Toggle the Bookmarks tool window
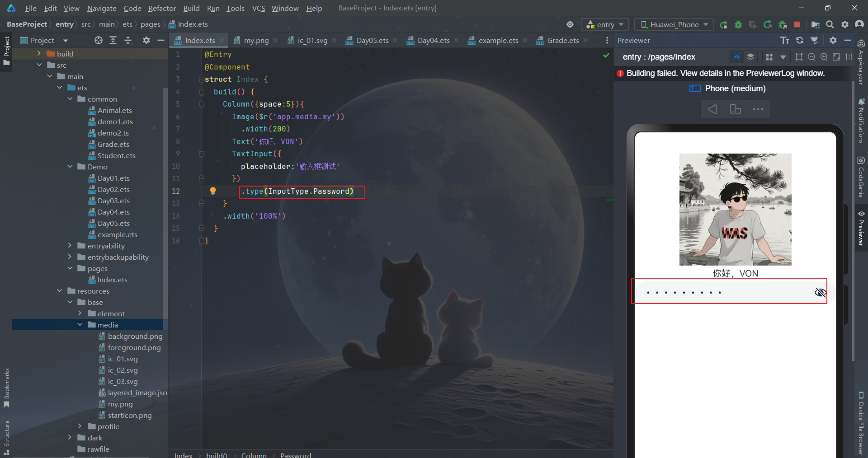868x458 pixels. pyautogui.click(x=6, y=388)
